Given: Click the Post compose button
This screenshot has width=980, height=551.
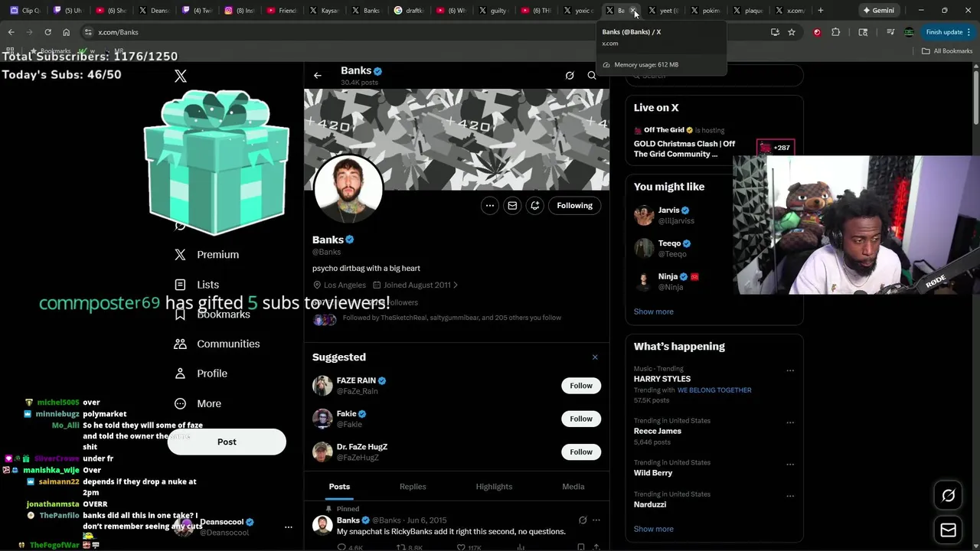Looking at the screenshot, I should 227,442.
